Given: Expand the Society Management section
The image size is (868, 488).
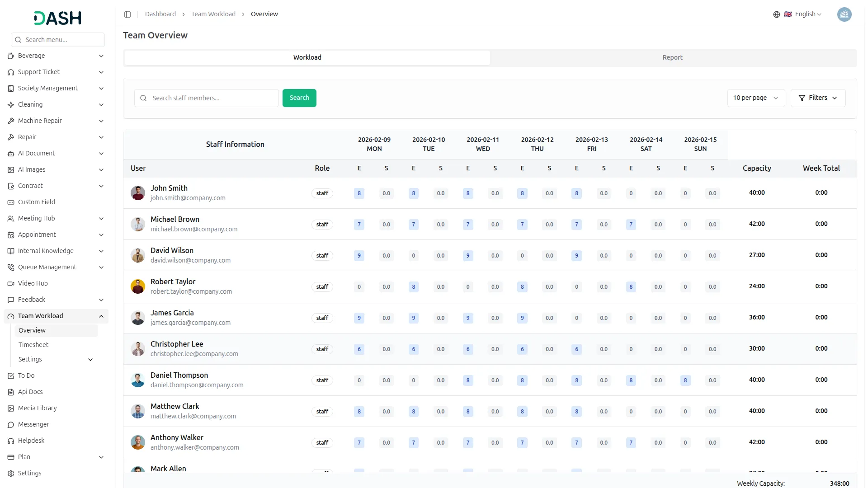Looking at the screenshot, I should pyautogui.click(x=56, y=89).
